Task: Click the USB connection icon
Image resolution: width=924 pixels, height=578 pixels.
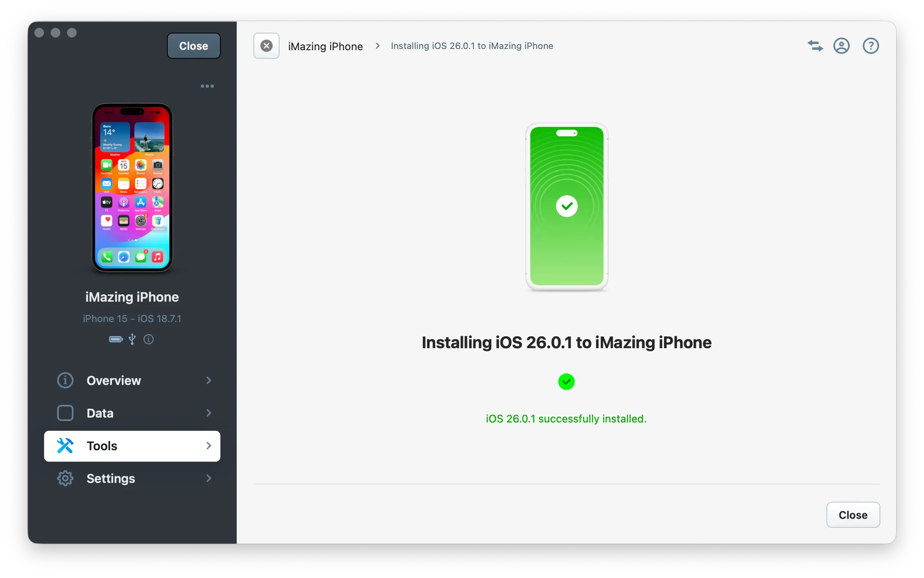Action: point(132,339)
